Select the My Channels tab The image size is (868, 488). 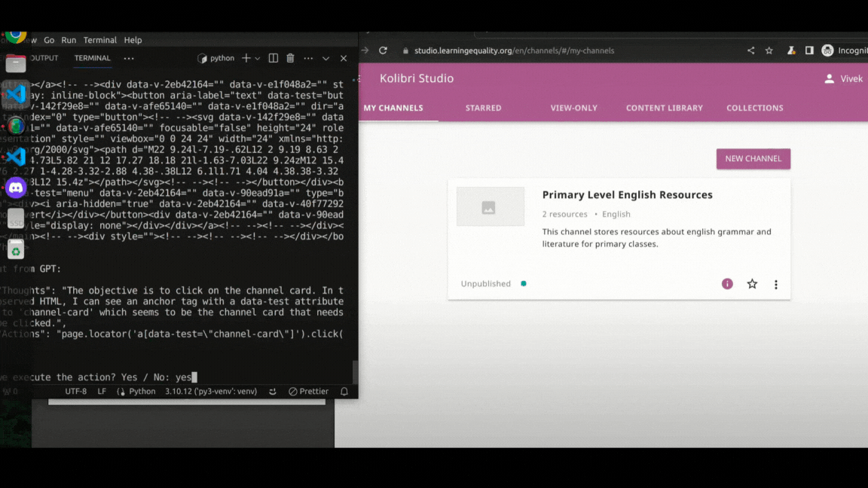(x=393, y=108)
